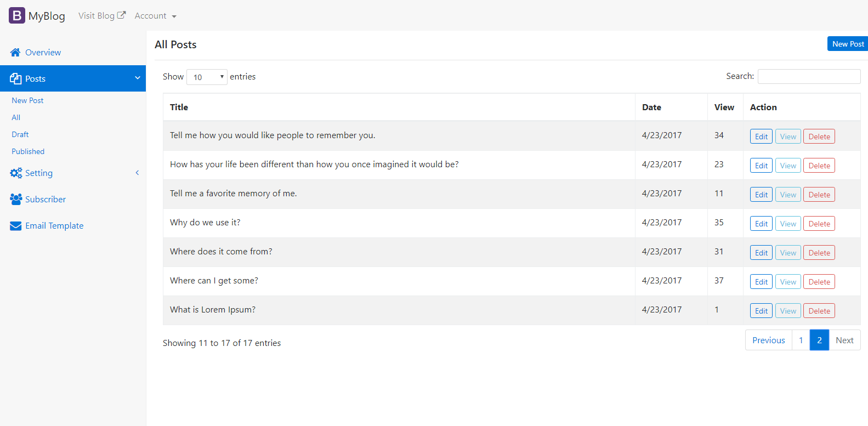868x426 pixels.
Task: Click Previous in the pagination
Action: click(768, 340)
